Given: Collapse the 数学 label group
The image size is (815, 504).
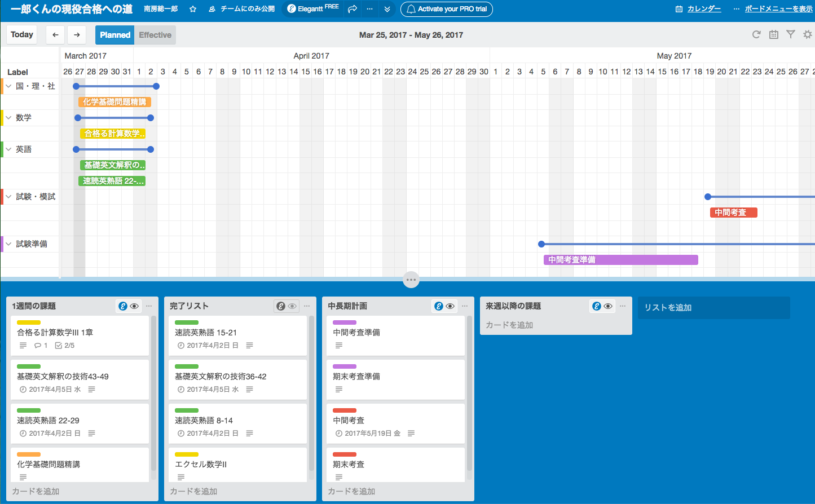Looking at the screenshot, I should click(8, 118).
